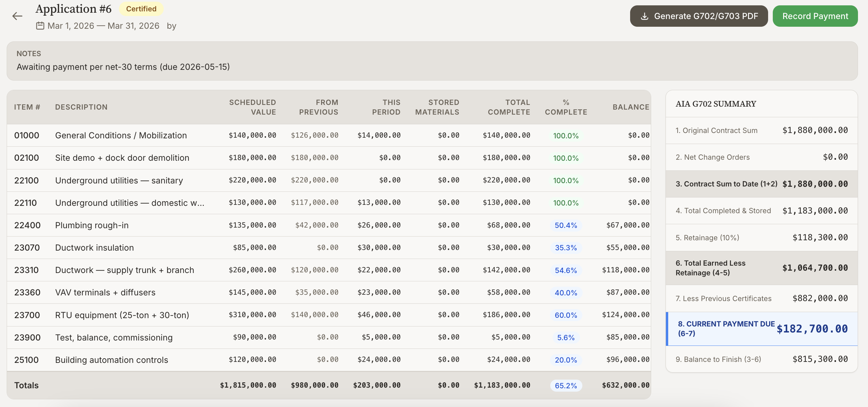868x407 pixels.
Task: Open the Record Payment dialog
Action: point(815,16)
